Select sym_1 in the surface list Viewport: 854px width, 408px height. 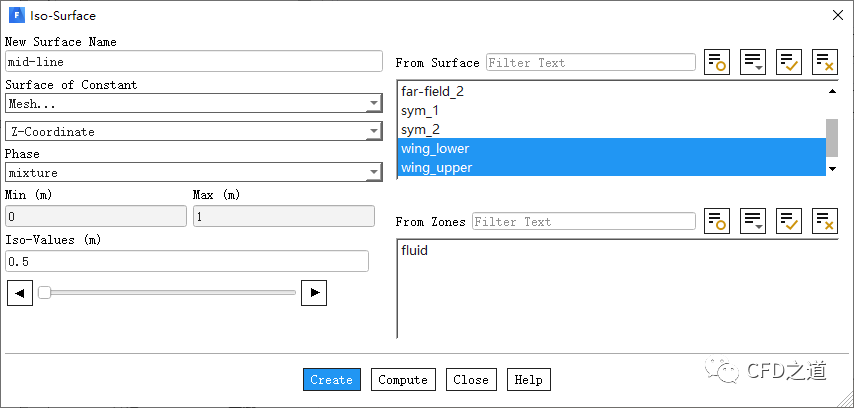tap(420, 110)
